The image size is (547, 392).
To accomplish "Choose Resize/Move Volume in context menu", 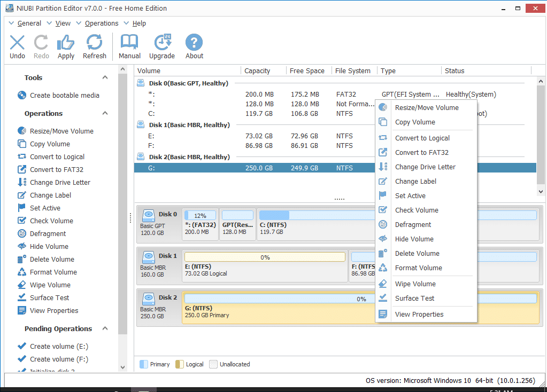I will (426, 108).
